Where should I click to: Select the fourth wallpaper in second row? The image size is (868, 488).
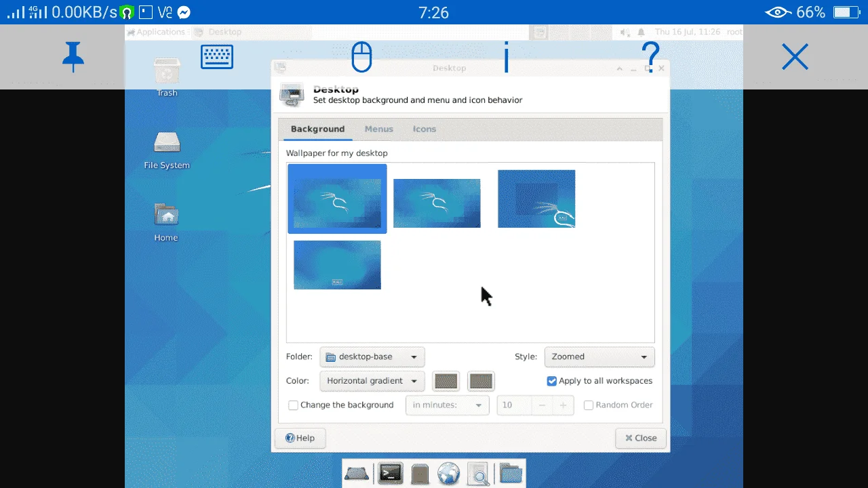click(337, 265)
